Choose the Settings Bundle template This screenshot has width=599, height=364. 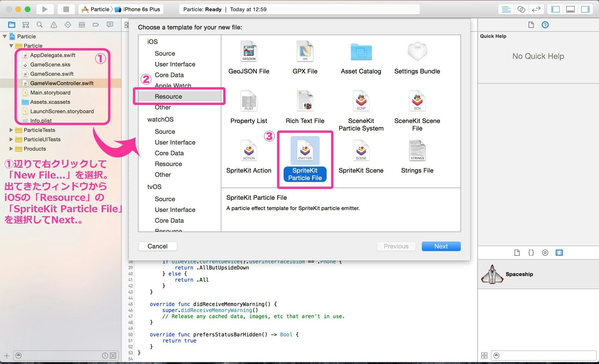417,57
